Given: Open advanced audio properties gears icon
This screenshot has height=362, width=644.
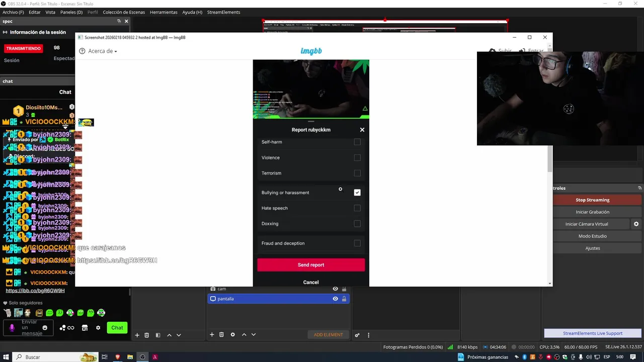Looking at the screenshot, I should [357, 335].
